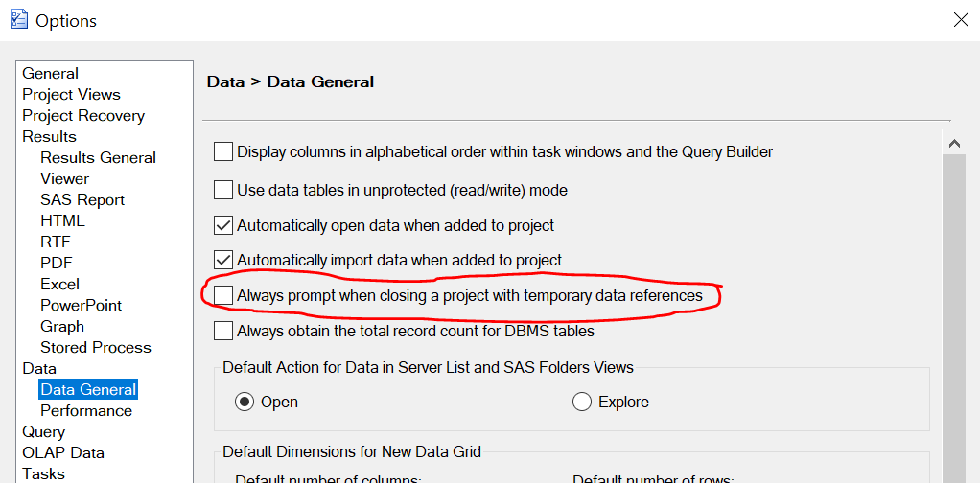Click the Options window title icon
This screenshot has width=980, height=483.
point(18,19)
